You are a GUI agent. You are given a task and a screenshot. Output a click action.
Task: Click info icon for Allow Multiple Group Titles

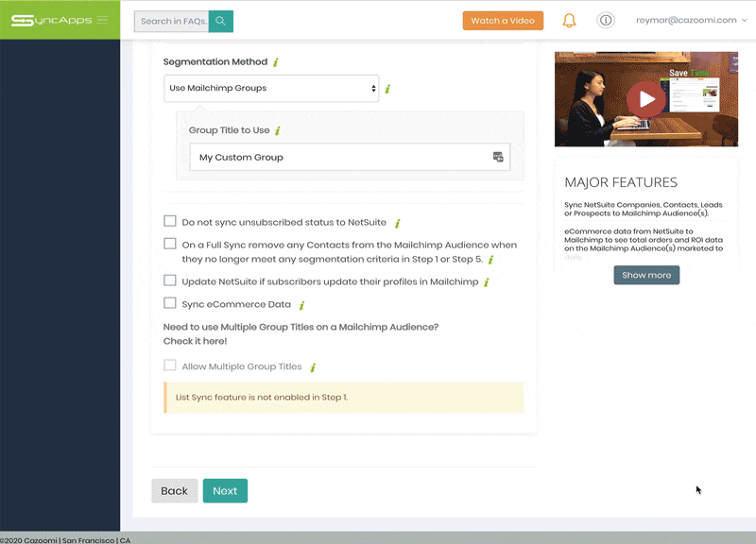pos(313,367)
